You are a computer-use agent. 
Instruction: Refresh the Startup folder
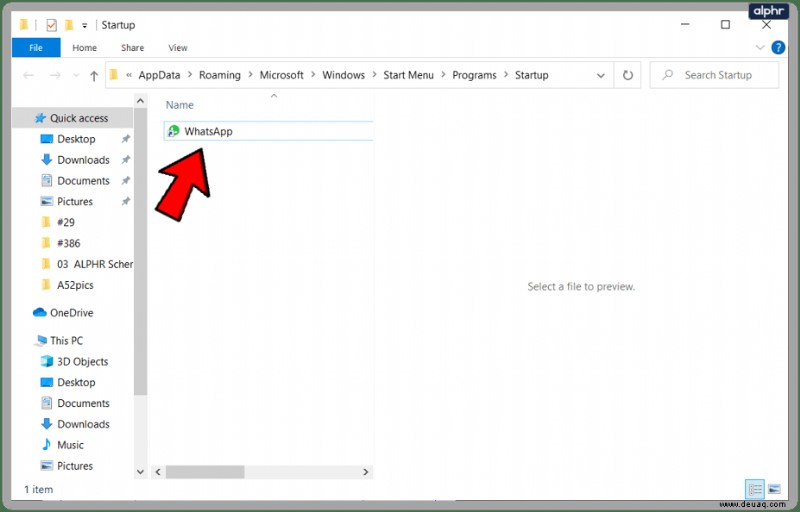click(628, 75)
